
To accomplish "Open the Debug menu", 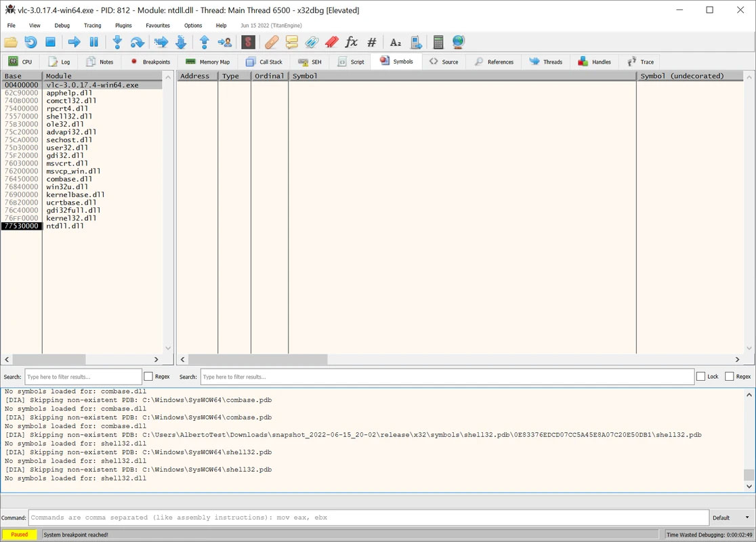I will click(62, 26).
